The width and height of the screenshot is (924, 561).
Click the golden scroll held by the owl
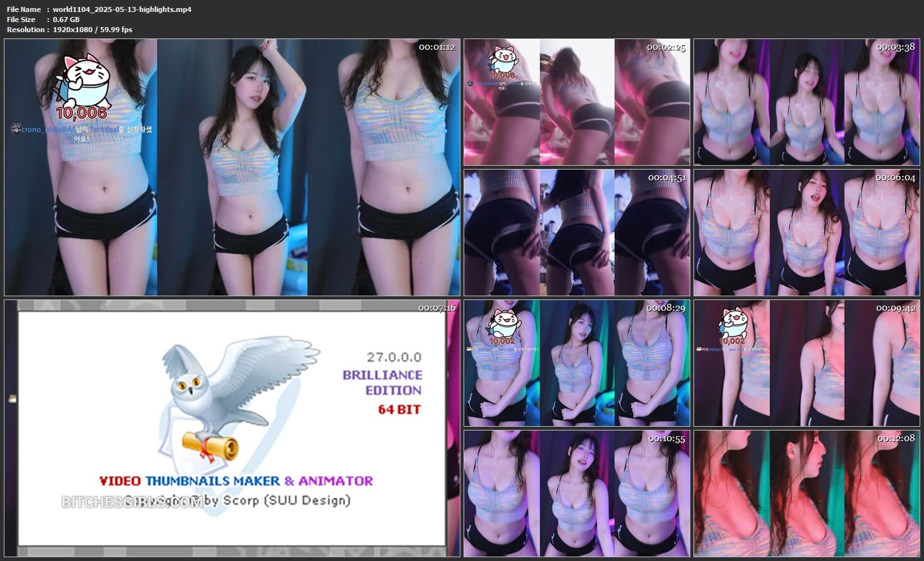210,447
